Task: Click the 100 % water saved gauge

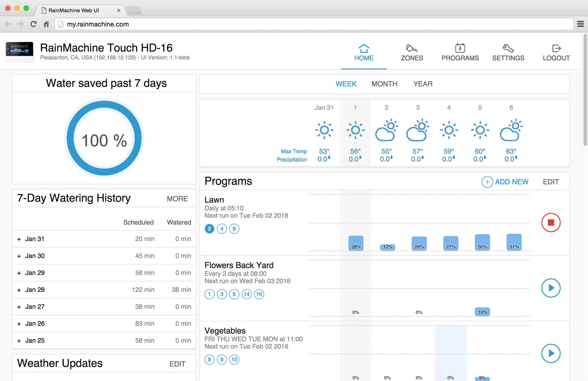Action: (x=104, y=138)
